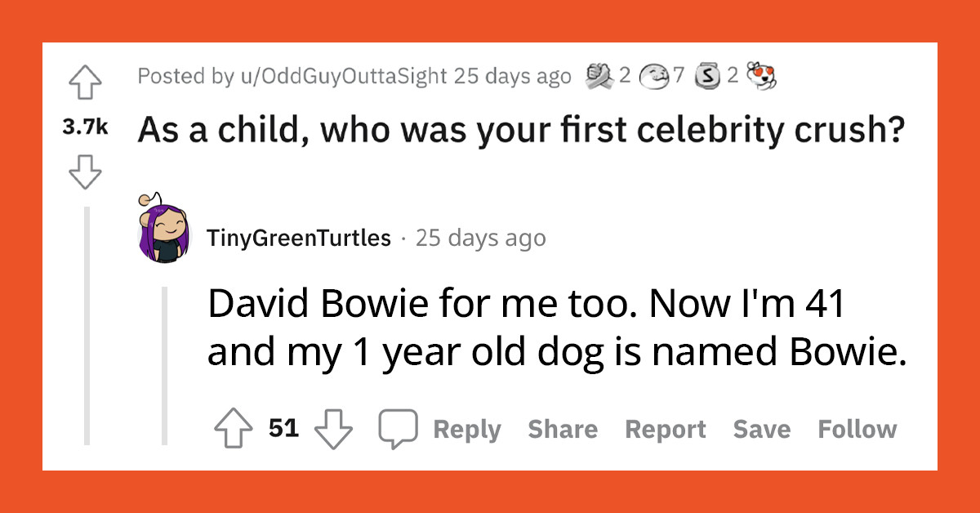The image size is (980, 513).
Task: Save the comment for later
Action: [x=762, y=428]
